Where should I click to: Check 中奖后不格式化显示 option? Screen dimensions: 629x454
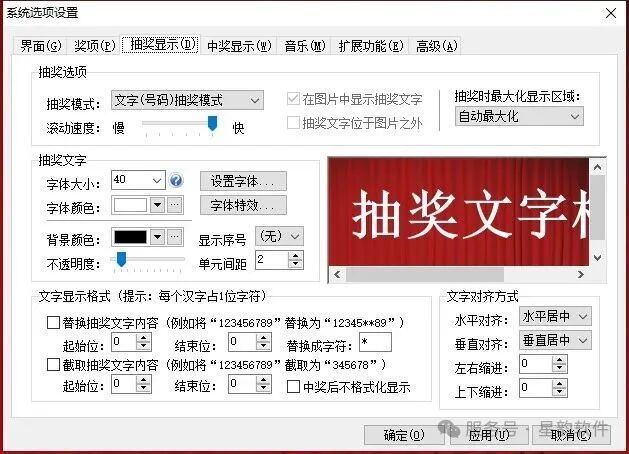click(293, 387)
